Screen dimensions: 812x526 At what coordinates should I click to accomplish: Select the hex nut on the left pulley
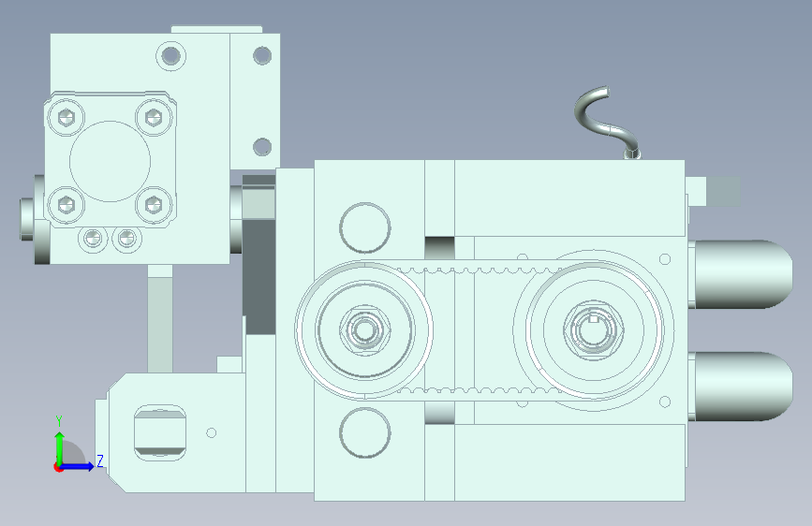[364, 329]
